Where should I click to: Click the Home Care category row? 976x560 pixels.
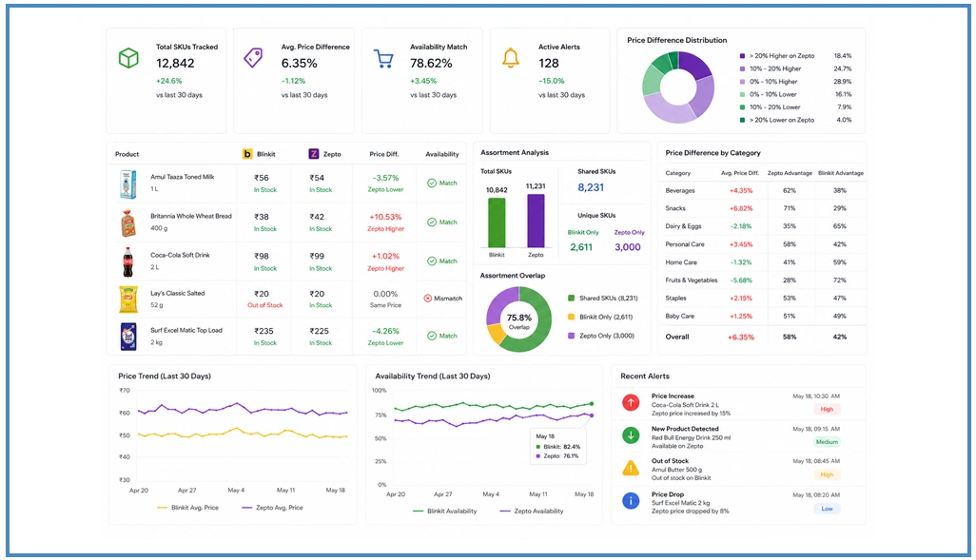pos(762,262)
